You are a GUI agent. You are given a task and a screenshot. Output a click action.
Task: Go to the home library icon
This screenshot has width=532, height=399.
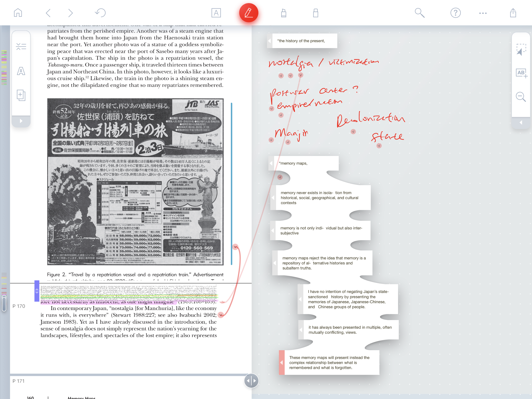[x=18, y=13]
